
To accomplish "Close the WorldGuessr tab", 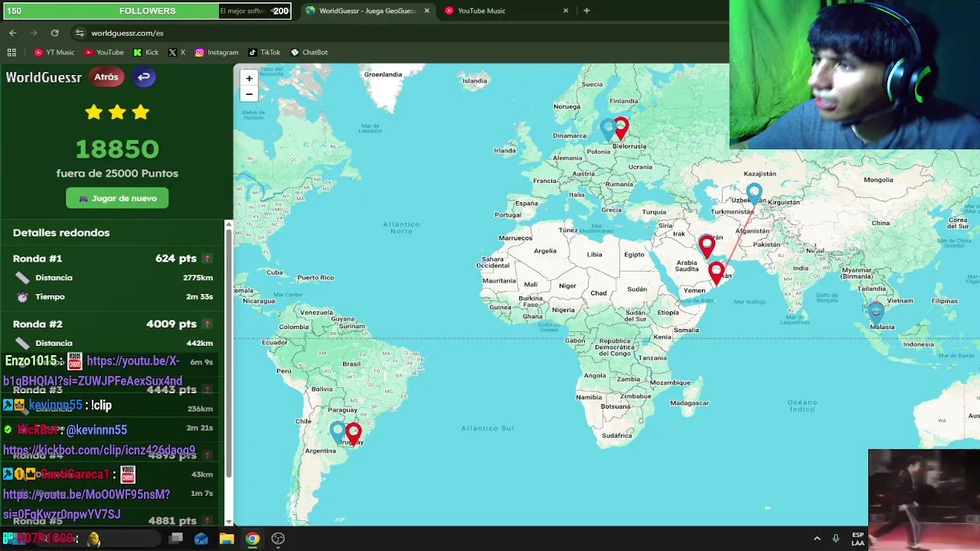I will (426, 11).
